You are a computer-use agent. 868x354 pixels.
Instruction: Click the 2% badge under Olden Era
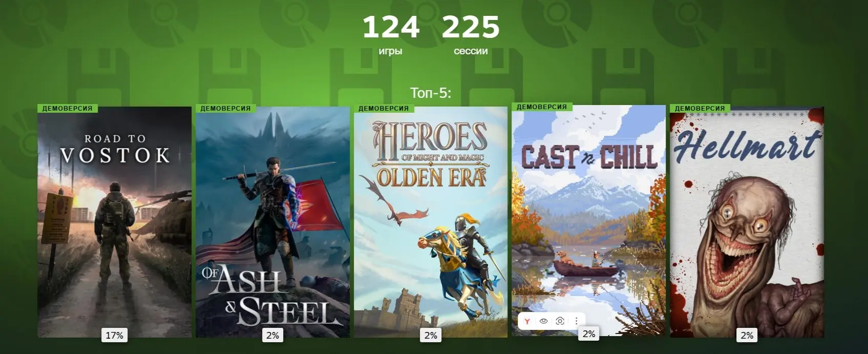pos(431,335)
